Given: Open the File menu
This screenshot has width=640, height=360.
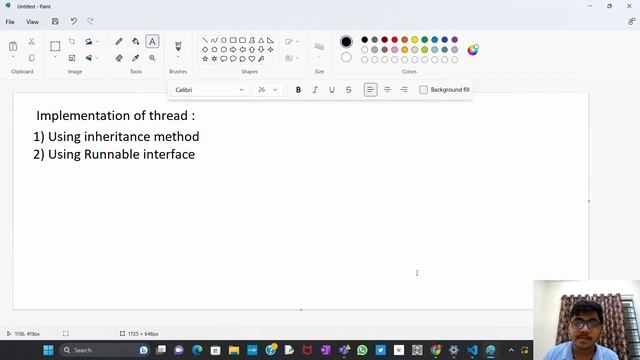Looking at the screenshot, I should [x=10, y=22].
